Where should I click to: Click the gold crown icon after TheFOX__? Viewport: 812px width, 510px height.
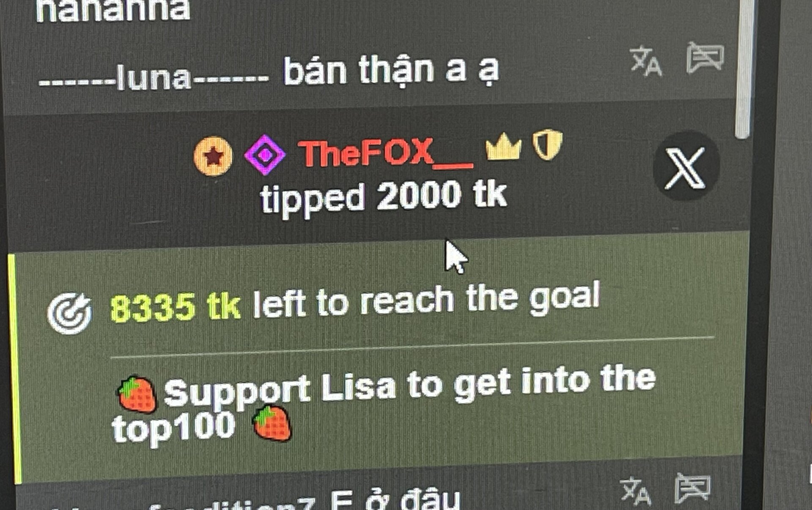(503, 146)
